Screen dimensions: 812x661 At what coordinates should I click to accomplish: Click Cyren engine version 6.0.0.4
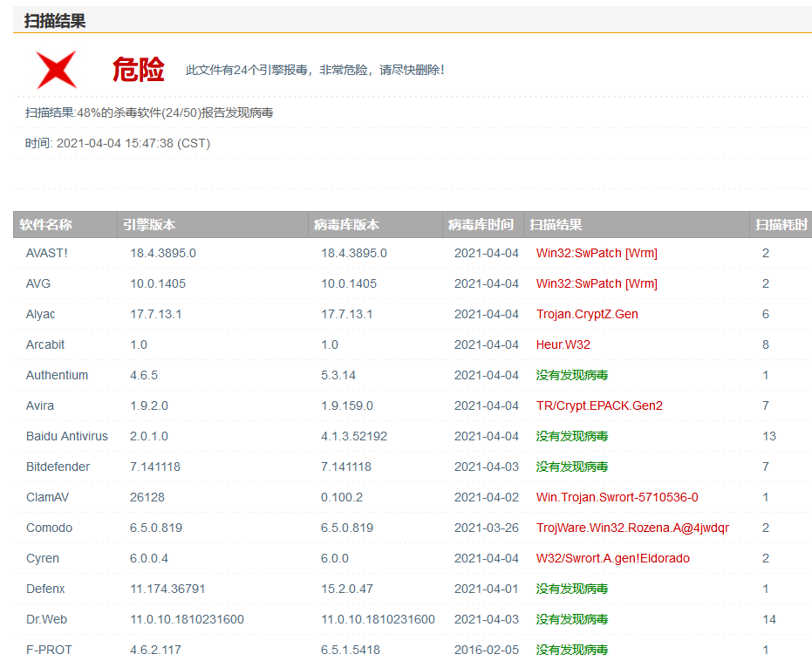tap(149, 558)
